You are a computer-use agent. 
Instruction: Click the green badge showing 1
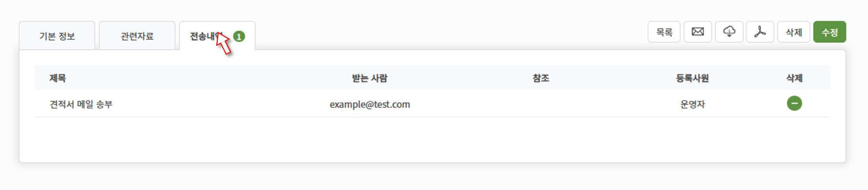pos(239,36)
